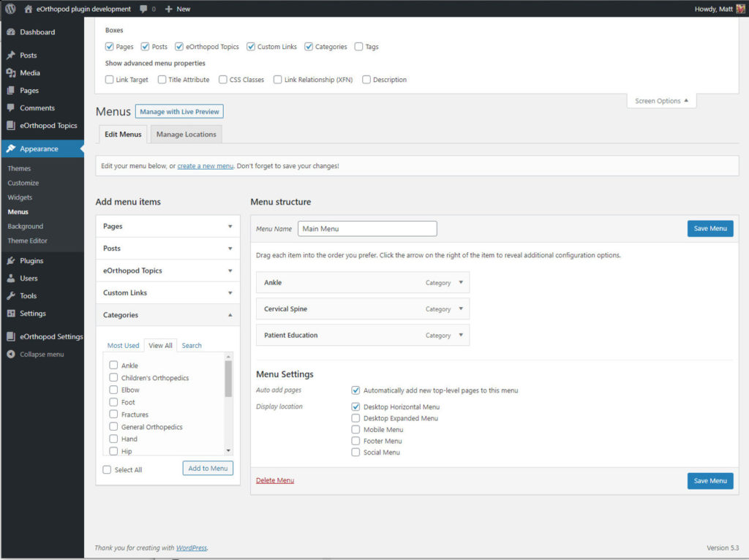Expand the Pages accordion arrow
This screenshot has height=560, width=749.
[230, 227]
